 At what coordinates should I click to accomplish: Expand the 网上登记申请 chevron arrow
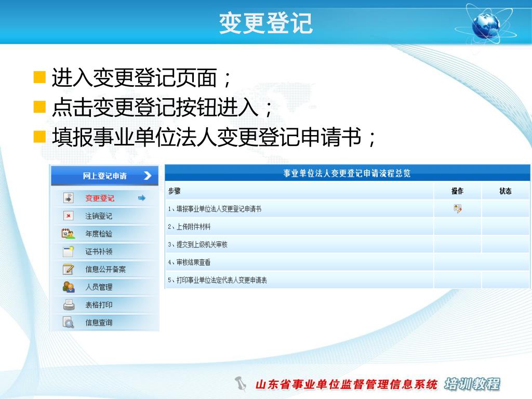click(x=148, y=176)
